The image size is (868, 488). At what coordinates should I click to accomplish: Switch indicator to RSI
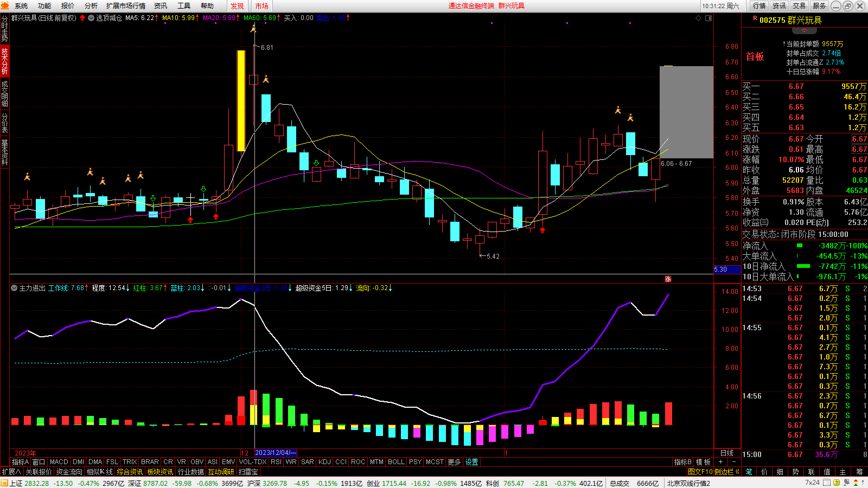coord(276,462)
